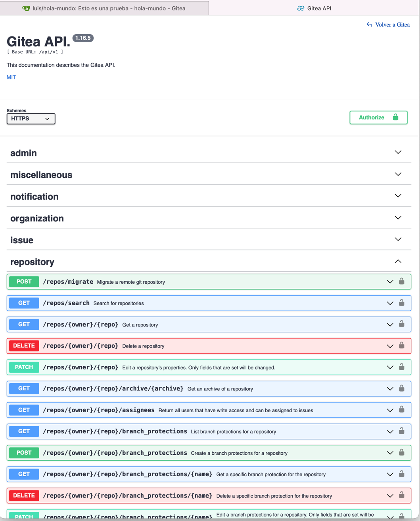Image resolution: width=420 pixels, height=521 pixels.
Task: Click PATCH badge for Edit a repository's properties
Action: pyautogui.click(x=24, y=367)
